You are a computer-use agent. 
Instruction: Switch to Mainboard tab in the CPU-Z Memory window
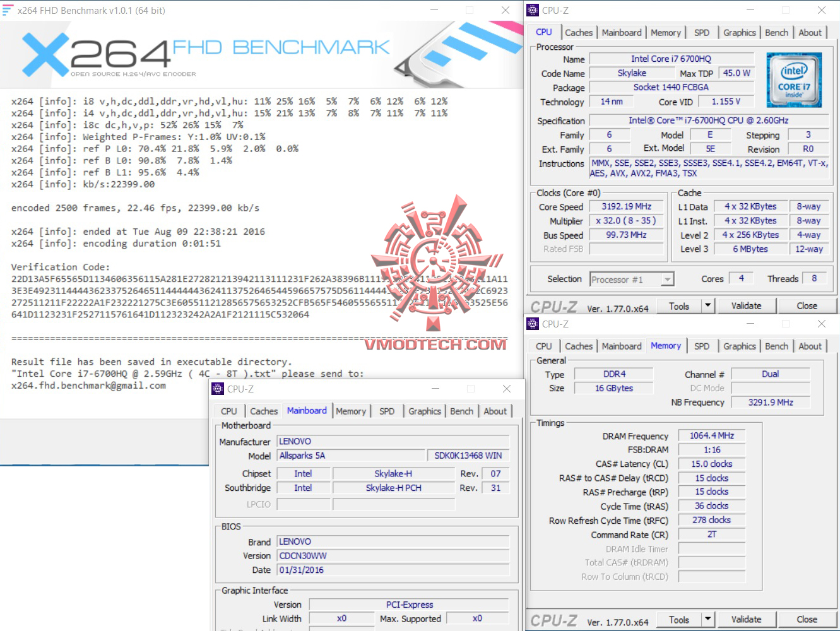[622, 346]
